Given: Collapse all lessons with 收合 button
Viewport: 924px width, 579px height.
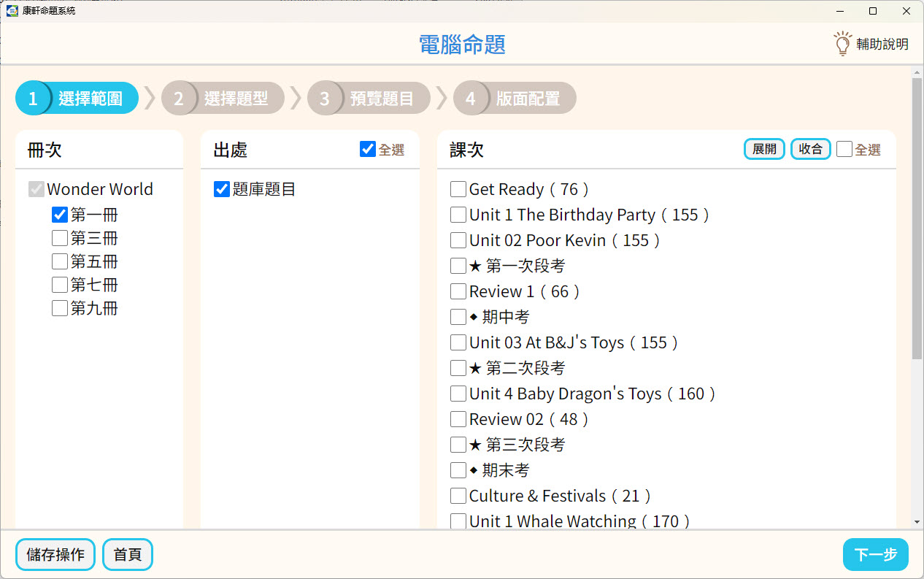Looking at the screenshot, I should pos(810,149).
